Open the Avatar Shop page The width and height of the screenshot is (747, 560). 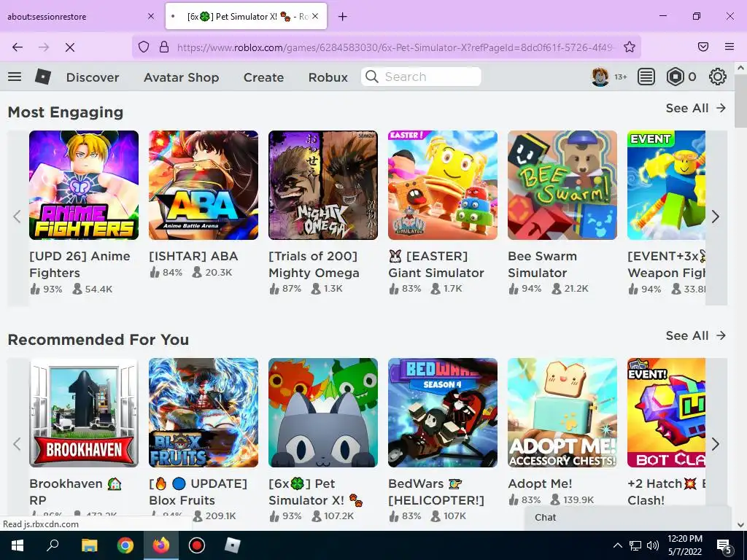point(182,77)
